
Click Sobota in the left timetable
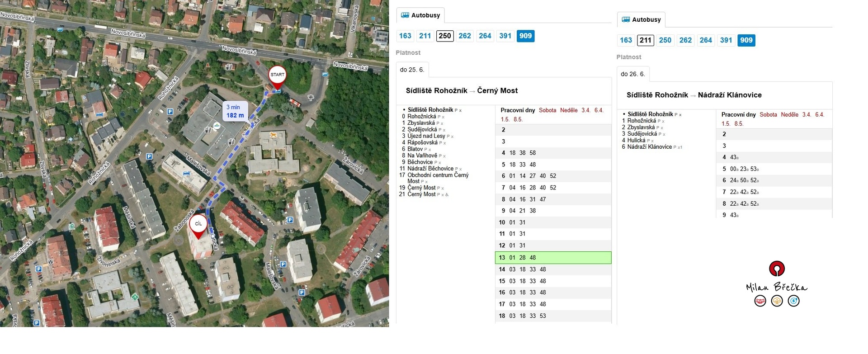point(547,110)
